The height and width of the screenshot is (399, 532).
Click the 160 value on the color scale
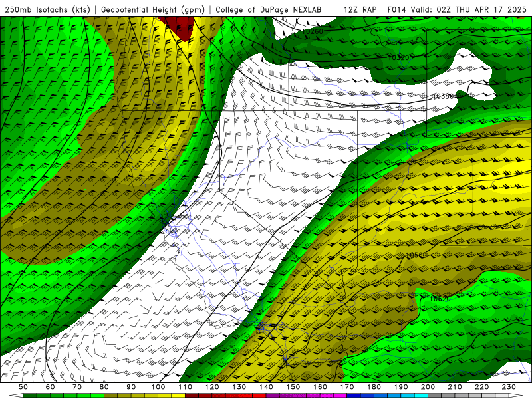tap(320, 387)
